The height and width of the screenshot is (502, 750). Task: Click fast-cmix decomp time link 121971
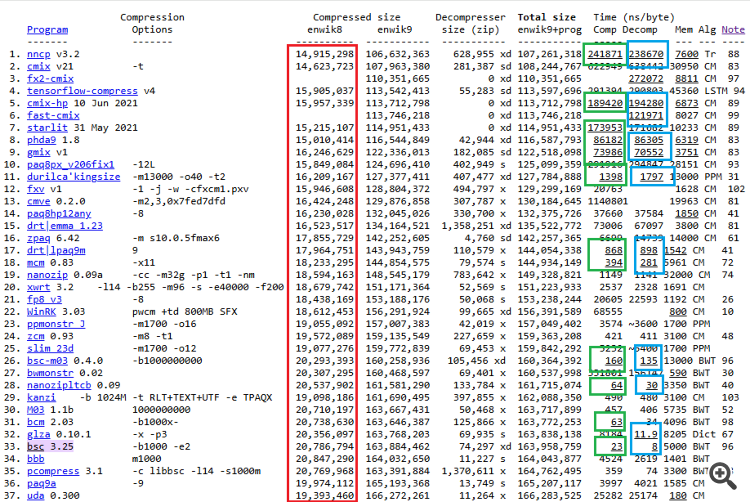pyautogui.click(x=646, y=115)
